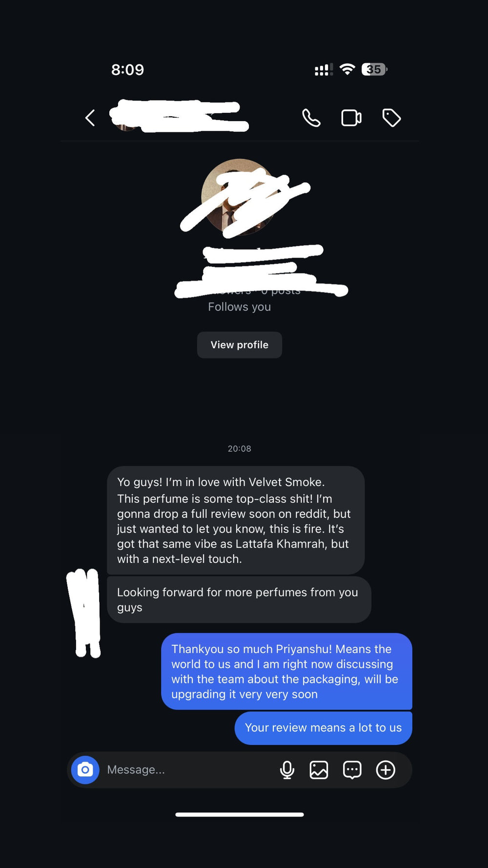Tap the redacted profile picture
The width and height of the screenshot is (488, 868).
click(x=239, y=197)
